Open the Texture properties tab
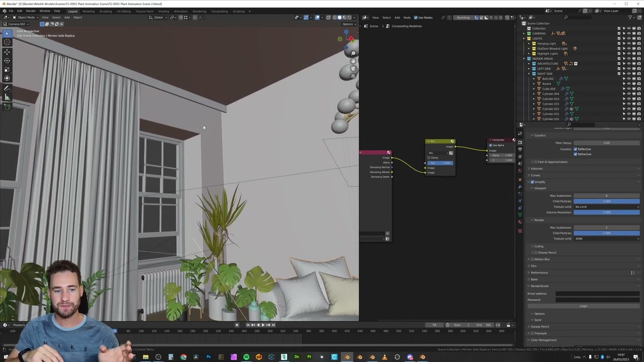The image size is (644, 362). [x=520, y=231]
